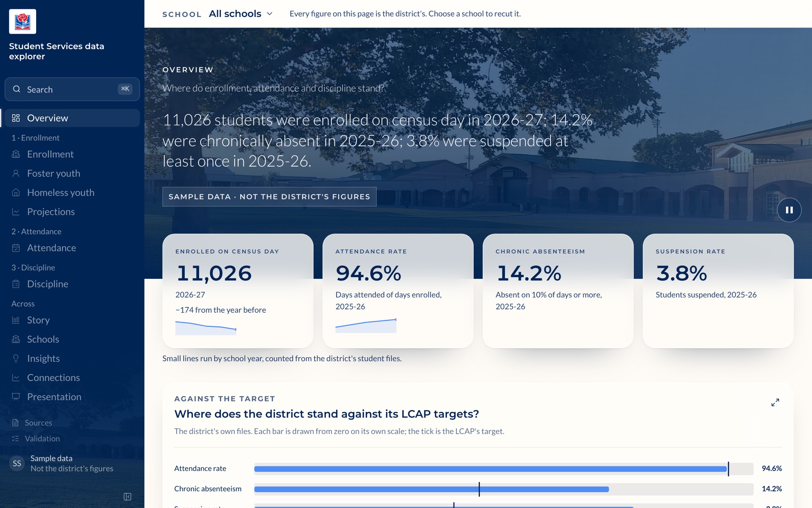
Task: Click the attendance rate sparkline
Action: pos(366,326)
